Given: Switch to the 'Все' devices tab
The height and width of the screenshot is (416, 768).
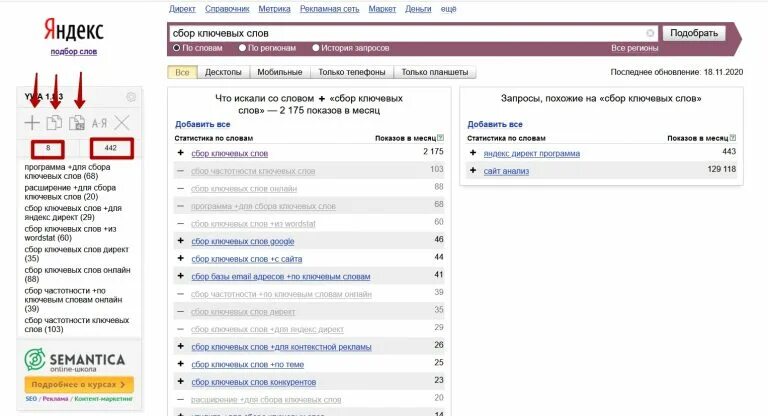Looking at the screenshot, I should 182,72.
